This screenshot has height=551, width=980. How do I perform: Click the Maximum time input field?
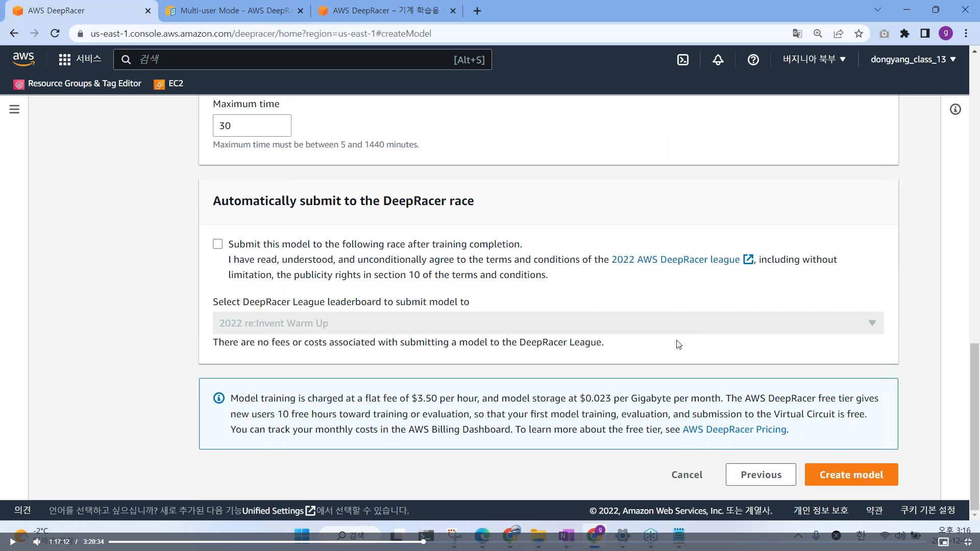(252, 126)
